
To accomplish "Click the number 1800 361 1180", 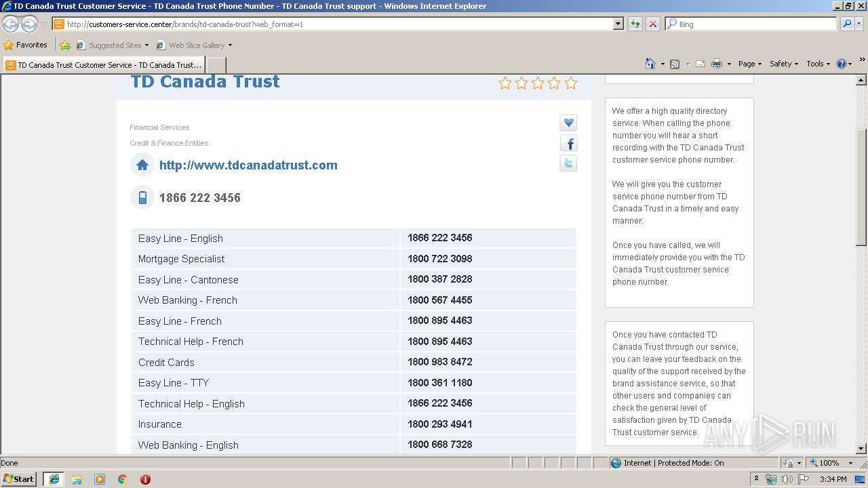I will [439, 382].
